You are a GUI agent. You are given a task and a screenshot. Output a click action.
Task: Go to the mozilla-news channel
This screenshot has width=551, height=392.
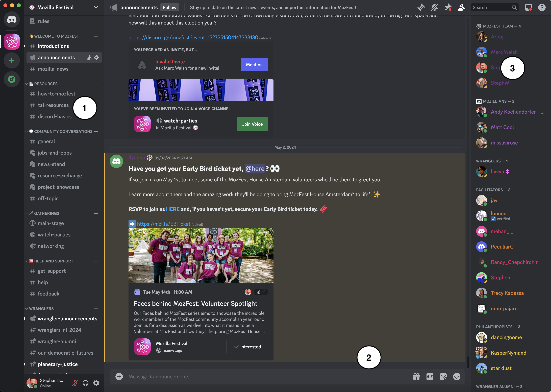tap(64, 69)
